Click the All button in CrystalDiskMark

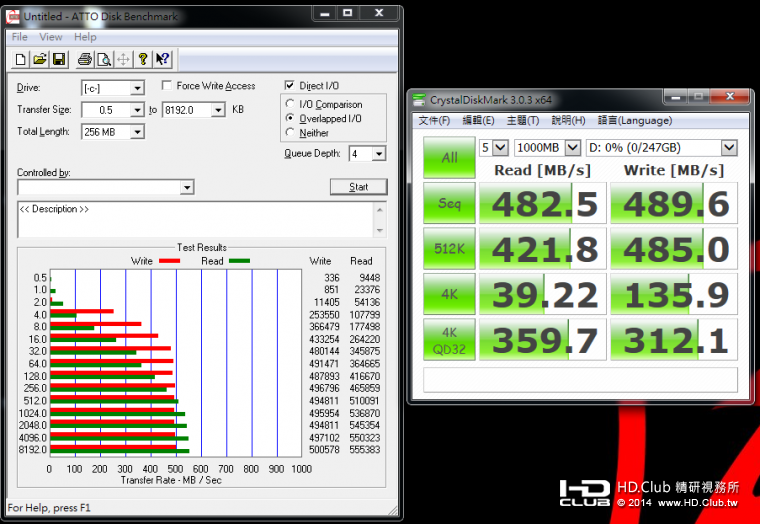[449, 158]
